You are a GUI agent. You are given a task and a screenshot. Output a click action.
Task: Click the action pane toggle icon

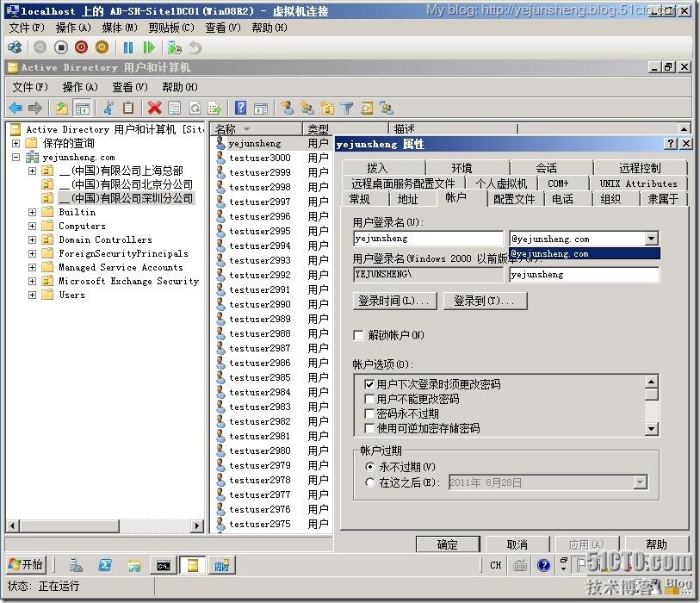coord(261,108)
